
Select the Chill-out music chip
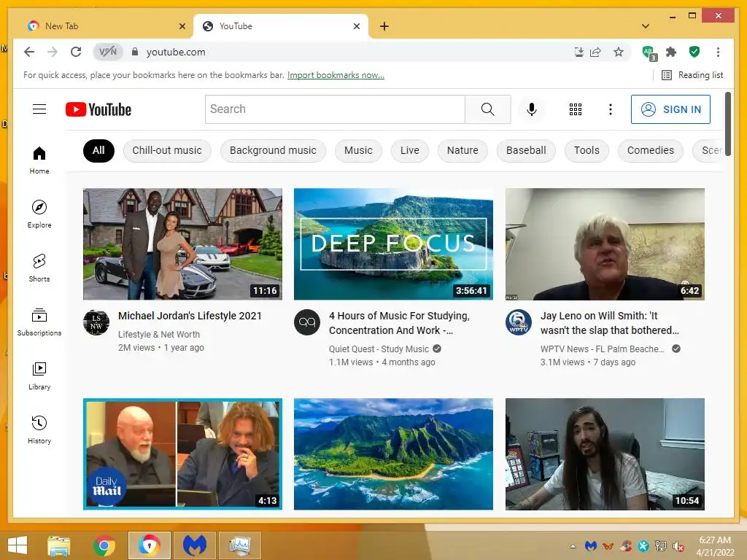167,150
